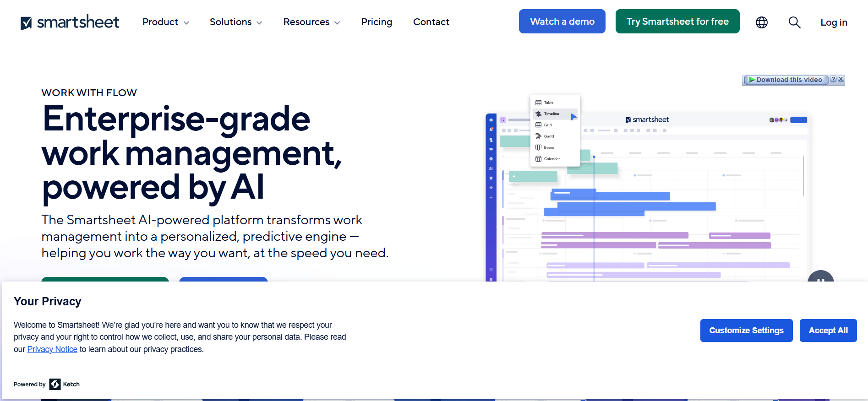Image resolution: width=868 pixels, height=401 pixels.
Task: Click the folder icon in preview sidebar
Action: coord(491,149)
